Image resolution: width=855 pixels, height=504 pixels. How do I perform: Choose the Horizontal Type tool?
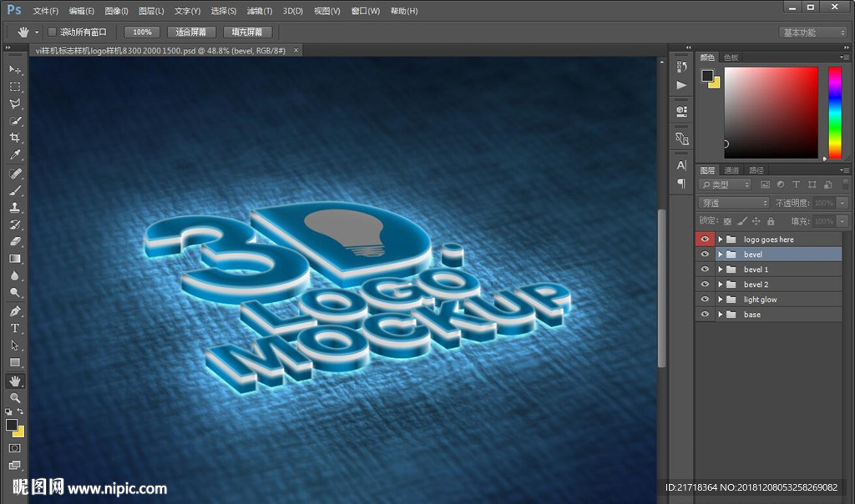15,328
